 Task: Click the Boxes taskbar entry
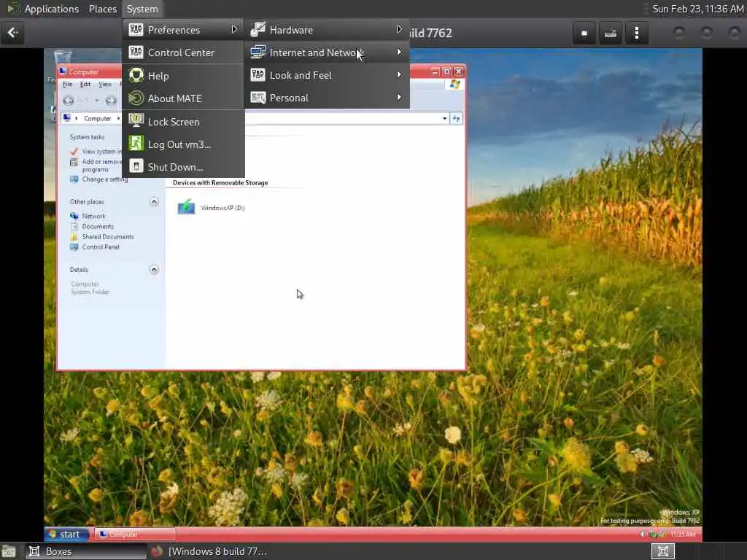pos(85,551)
